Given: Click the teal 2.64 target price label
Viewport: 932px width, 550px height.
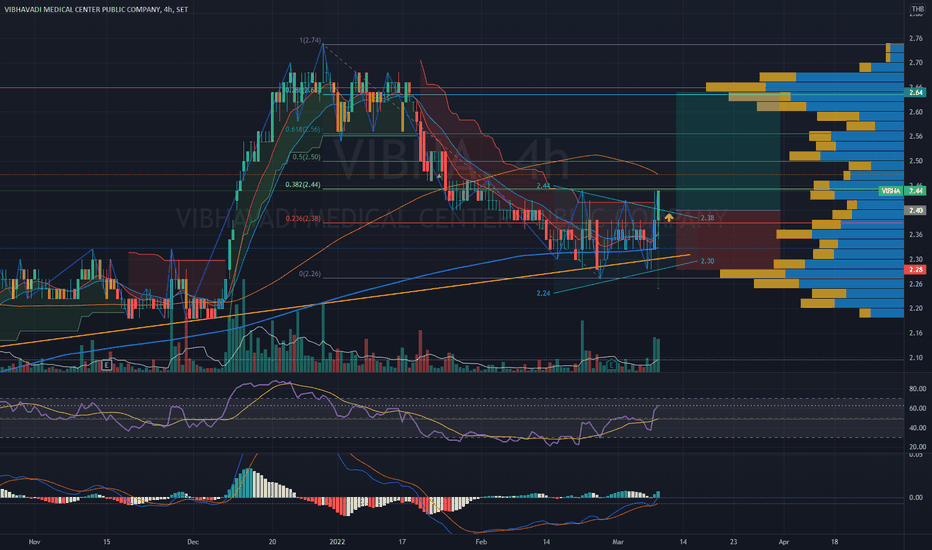Looking at the screenshot, I should tap(915, 92).
